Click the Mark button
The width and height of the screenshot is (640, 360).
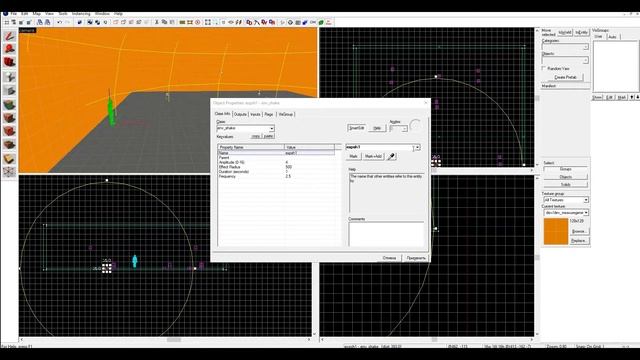(353, 156)
